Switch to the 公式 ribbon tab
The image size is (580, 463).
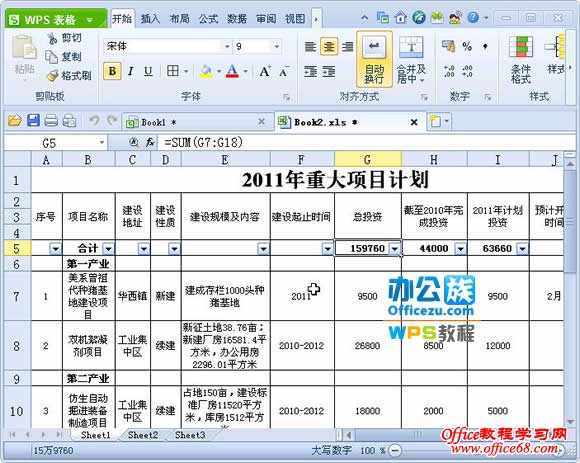tap(208, 18)
